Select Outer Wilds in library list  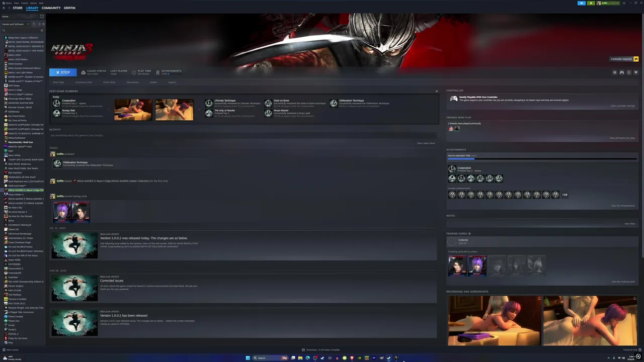coord(14,260)
